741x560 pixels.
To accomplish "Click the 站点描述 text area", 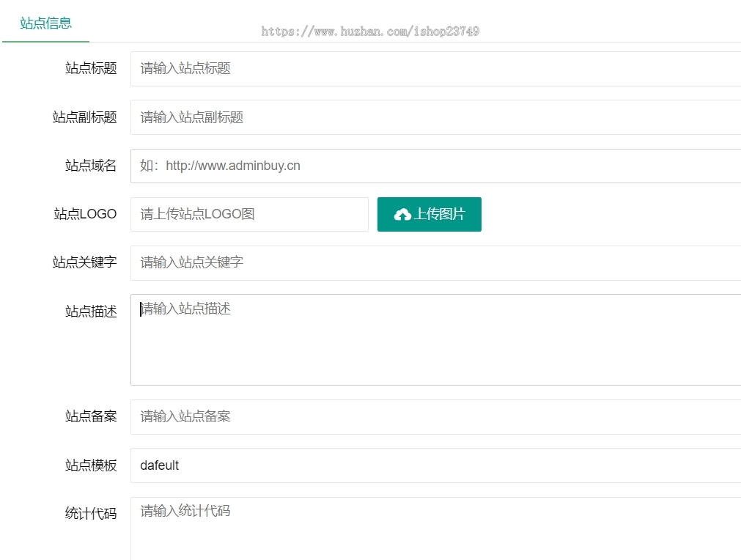I will click(x=435, y=340).
